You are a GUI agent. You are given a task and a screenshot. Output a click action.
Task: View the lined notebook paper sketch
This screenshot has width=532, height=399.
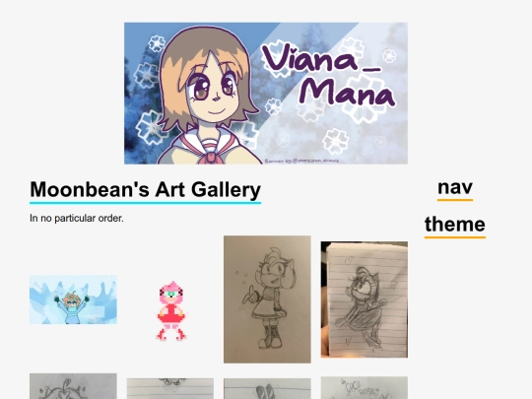pyautogui.click(x=365, y=299)
